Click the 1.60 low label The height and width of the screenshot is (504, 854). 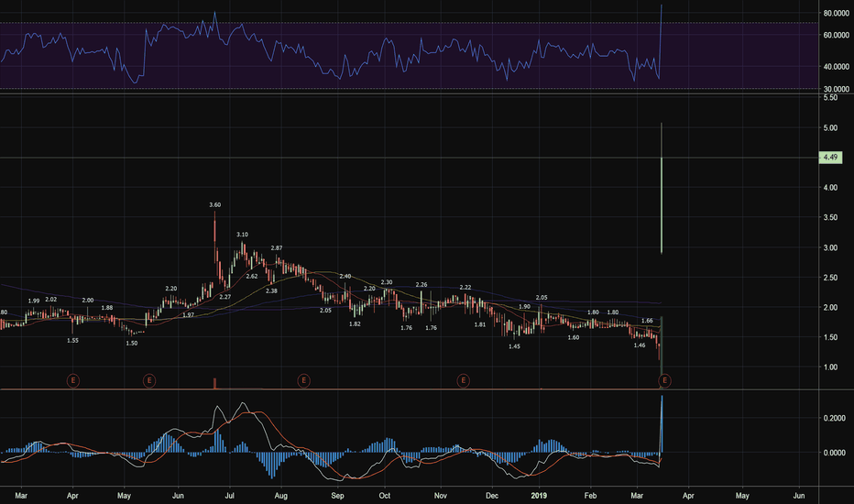pos(573,337)
